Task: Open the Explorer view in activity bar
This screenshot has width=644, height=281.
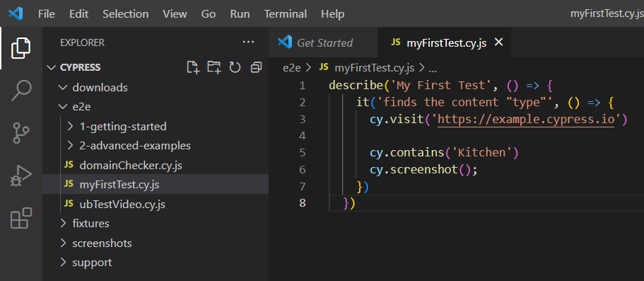Action: point(21,47)
